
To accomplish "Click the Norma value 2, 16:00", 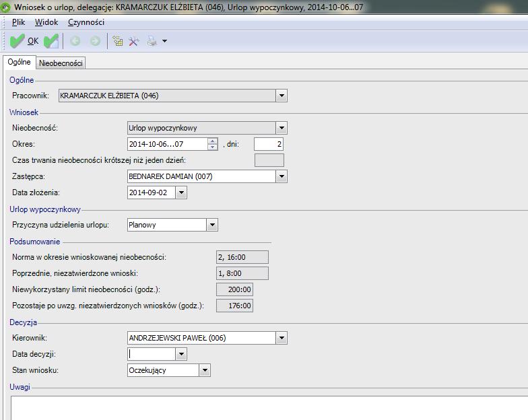I will 242,257.
